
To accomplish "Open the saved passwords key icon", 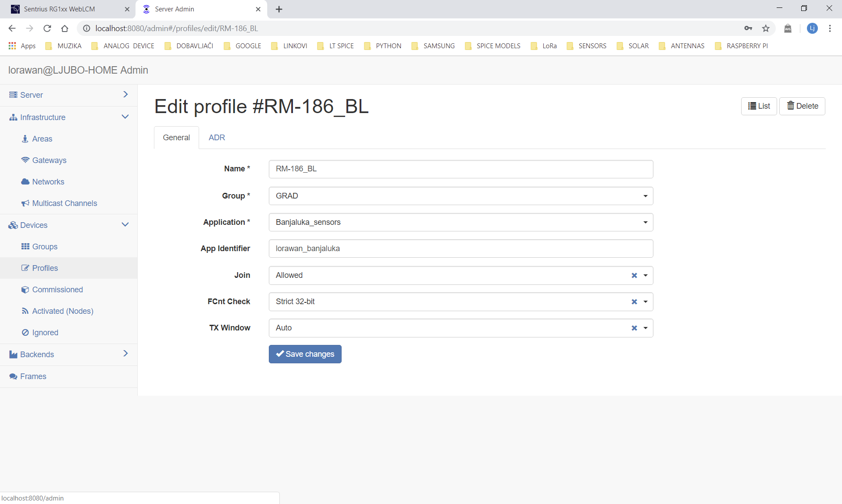I will pyautogui.click(x=748, y=28).
